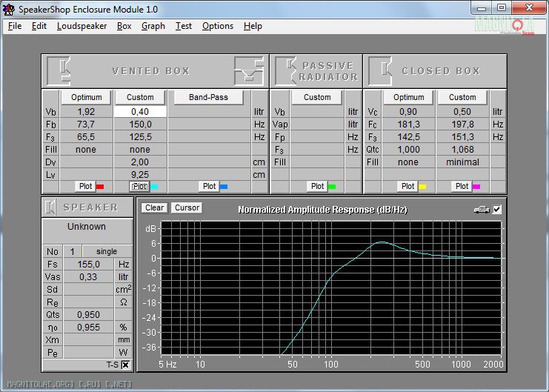549x392 pixels.
Task: Click the closed box enclosure icon
Action: coord(380,71)
